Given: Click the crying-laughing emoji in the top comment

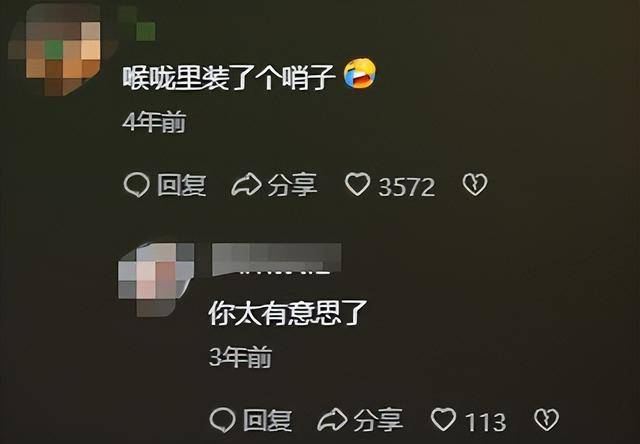Looking at the screenshot, I should tap(360, 73).
